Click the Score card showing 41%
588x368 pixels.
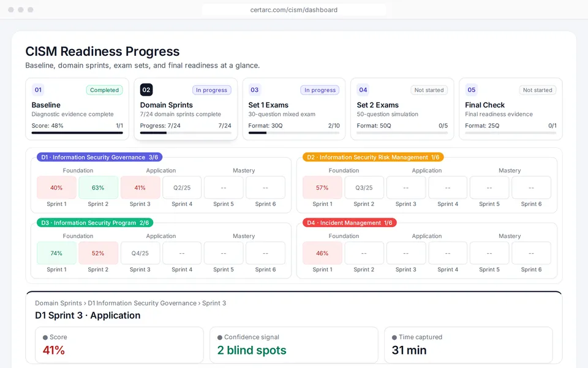point(119,345)
